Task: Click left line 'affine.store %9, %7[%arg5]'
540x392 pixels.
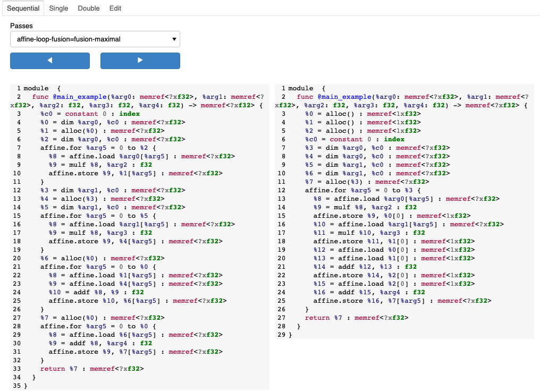Action: [136, 352]
